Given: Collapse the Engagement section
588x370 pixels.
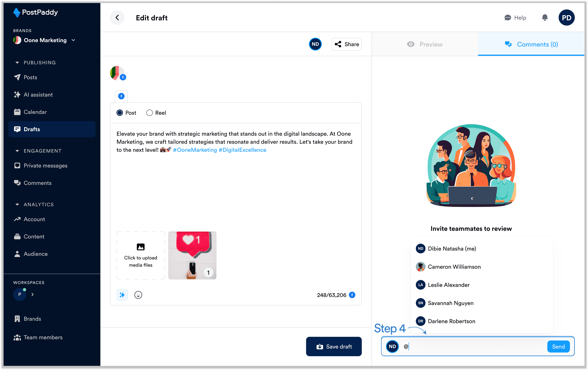Looking at the screenshot, I should (17, 151).
